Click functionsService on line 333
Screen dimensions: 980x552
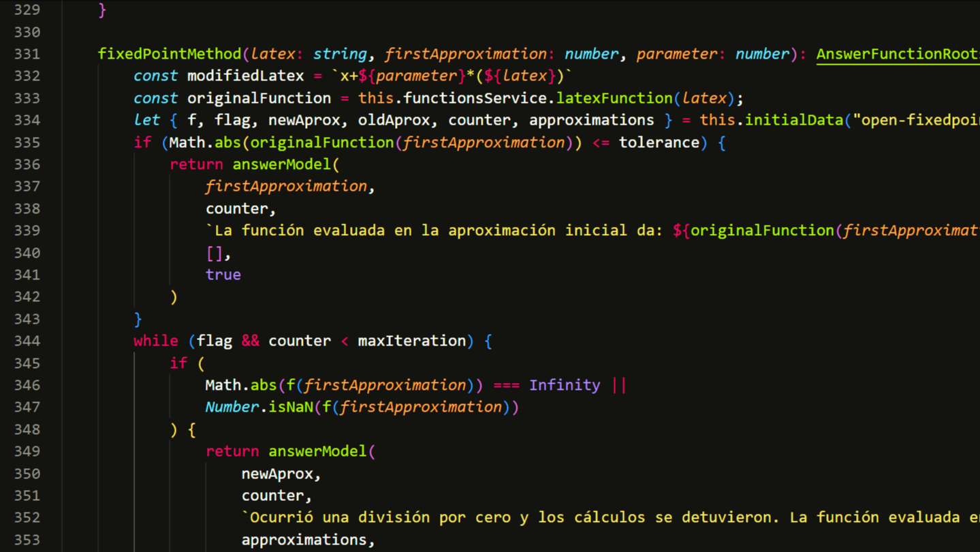tap(475, 98)
